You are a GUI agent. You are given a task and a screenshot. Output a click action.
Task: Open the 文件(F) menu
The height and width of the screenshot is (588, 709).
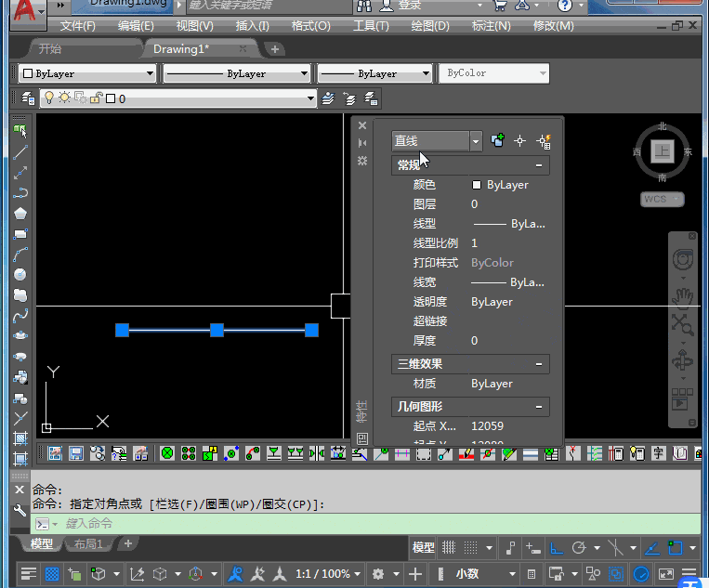tap(78, 26)
